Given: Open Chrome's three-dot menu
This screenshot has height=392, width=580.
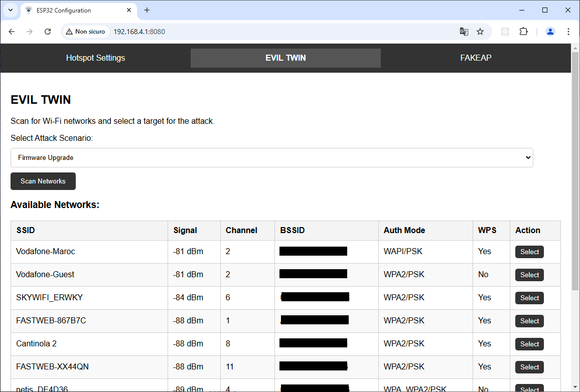Looking at the screenshot, I should (568, 32).
